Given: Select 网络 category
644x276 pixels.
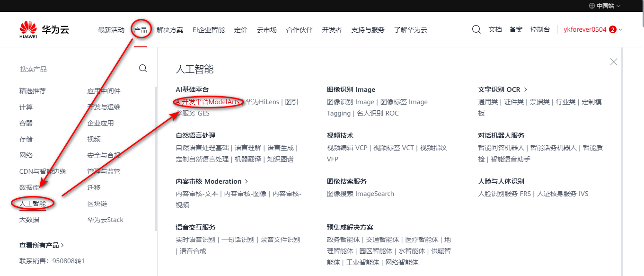Looking at the screenshot, I should pos(26,155).
